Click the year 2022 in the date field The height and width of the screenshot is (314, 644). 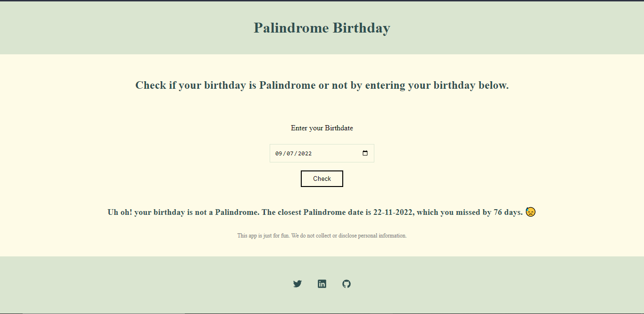click(x=305, y=153)
